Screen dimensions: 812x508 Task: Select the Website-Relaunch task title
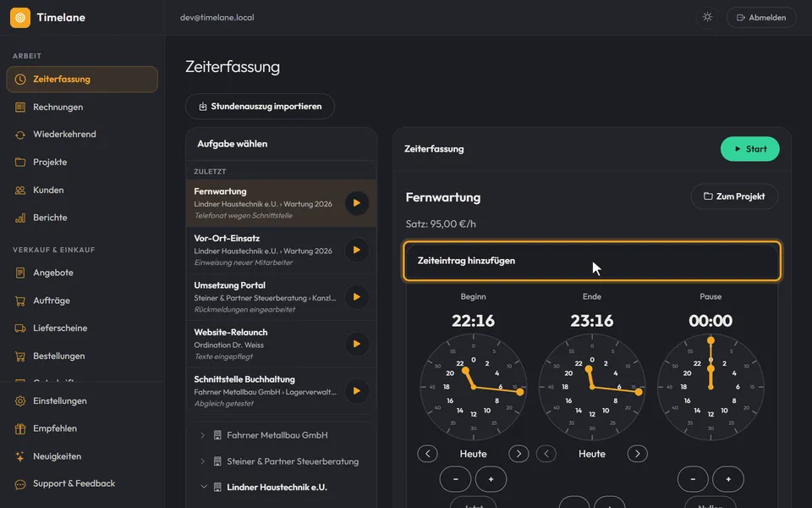(x=231, y=332)
